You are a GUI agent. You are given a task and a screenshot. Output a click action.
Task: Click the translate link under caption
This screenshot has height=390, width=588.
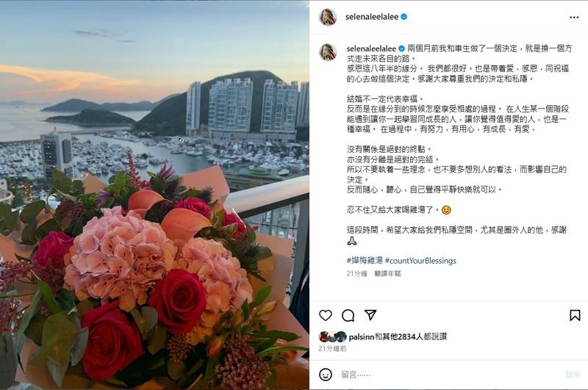pos(388,273)
